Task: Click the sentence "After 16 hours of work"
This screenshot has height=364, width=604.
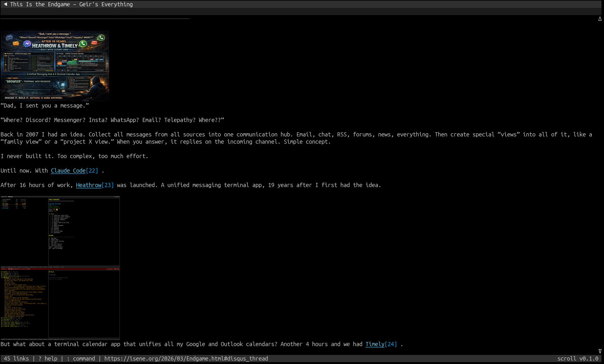Action: tap(191, 185)
